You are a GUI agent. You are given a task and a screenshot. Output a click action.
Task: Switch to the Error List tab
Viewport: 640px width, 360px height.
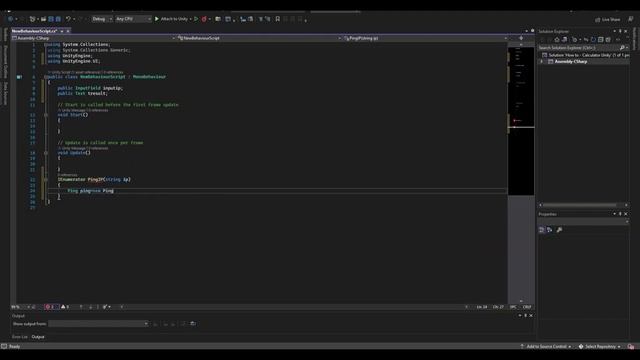pyautogui.click(x=20, y=337)
